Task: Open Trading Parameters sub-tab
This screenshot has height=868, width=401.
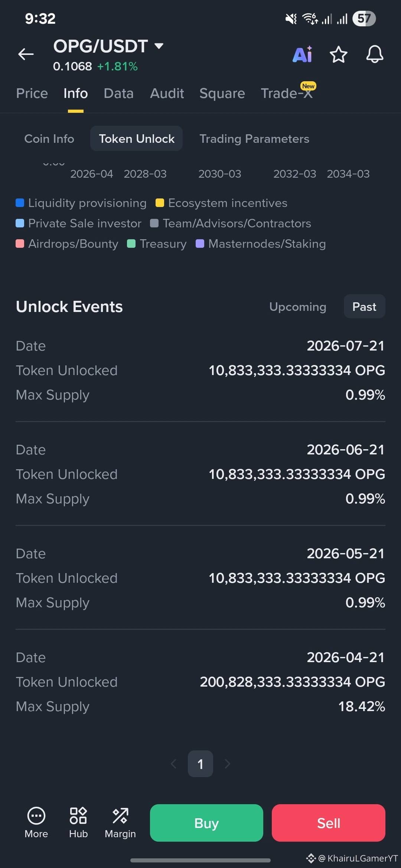Action: [254, 139]
